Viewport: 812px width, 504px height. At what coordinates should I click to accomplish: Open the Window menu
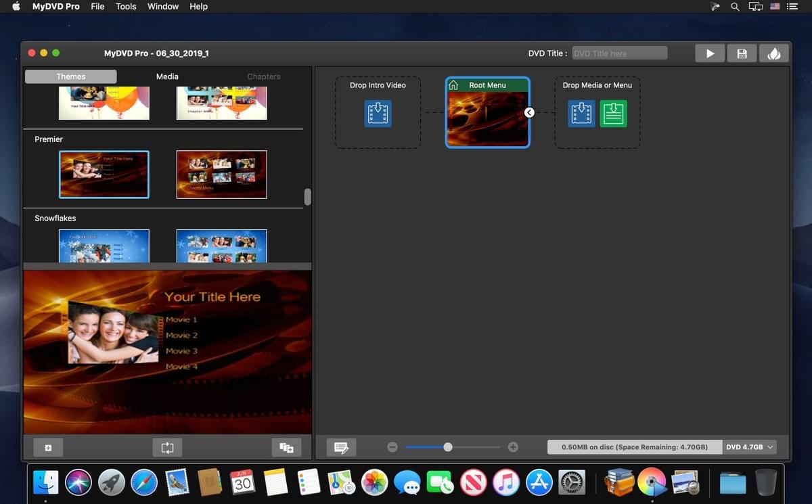[x=163, y=6]
